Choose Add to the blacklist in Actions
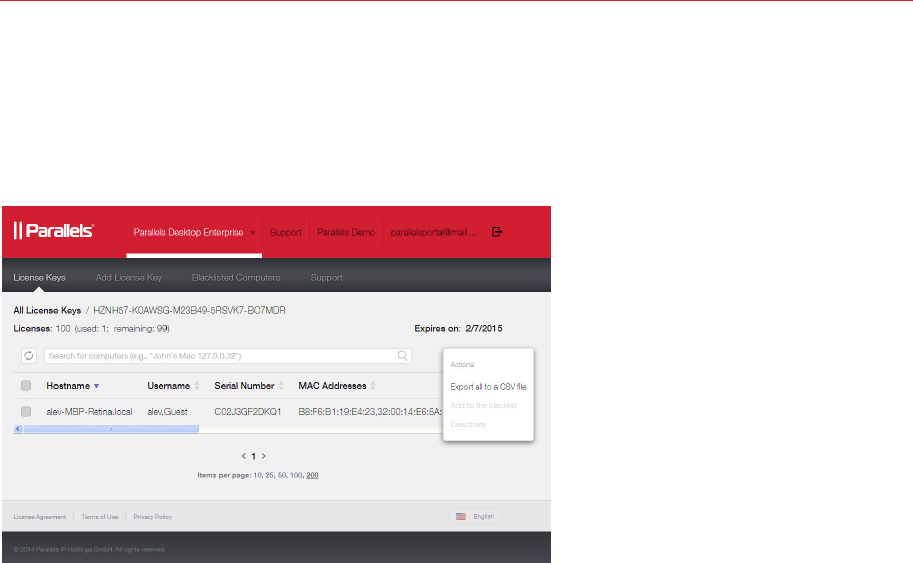The width and height of the screenshot is (913, 563). (x=483, y=405)
